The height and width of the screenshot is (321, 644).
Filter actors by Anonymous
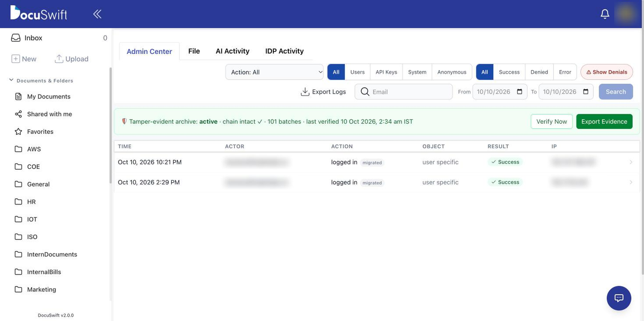tap(452, 72)
